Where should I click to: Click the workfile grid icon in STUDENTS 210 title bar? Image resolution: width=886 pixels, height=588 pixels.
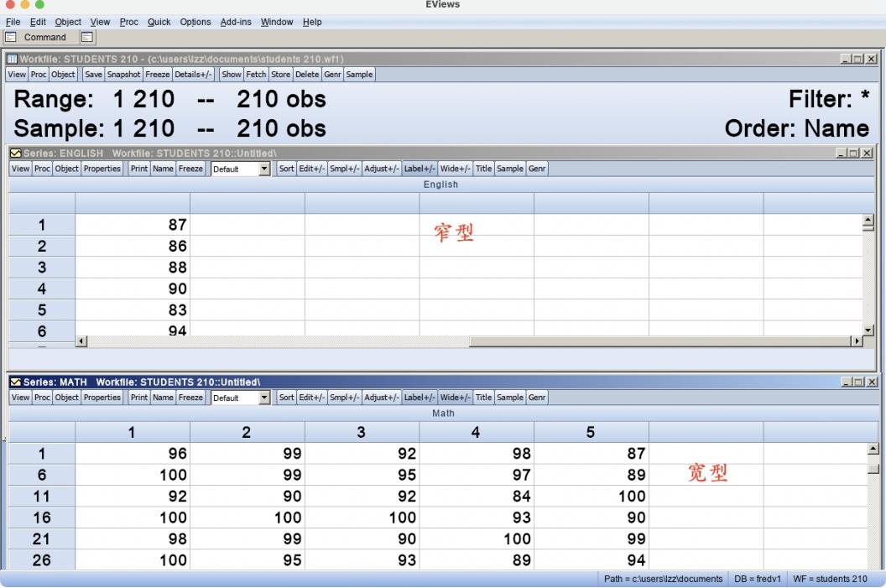(13, 59)
